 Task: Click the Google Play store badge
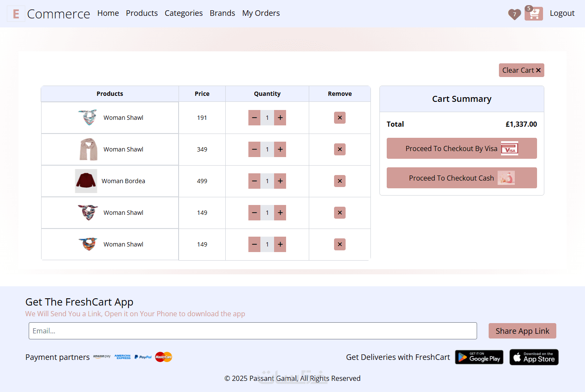pos(479,357)
